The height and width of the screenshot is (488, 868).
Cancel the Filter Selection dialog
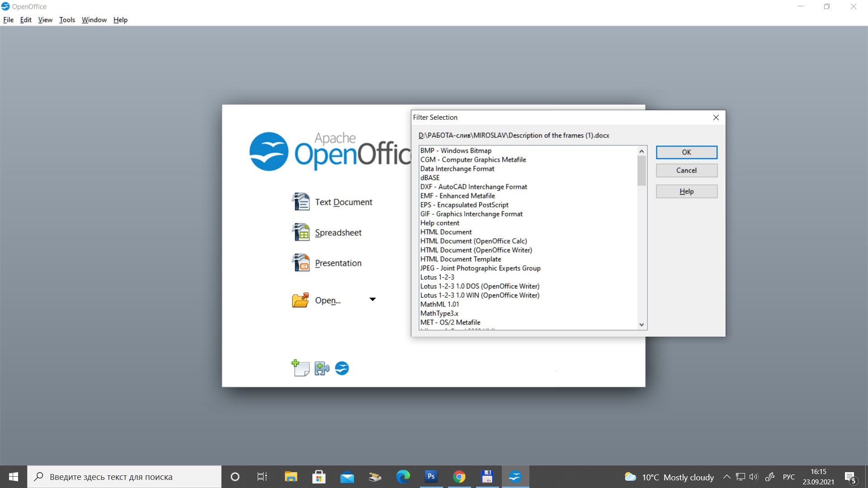686,170
